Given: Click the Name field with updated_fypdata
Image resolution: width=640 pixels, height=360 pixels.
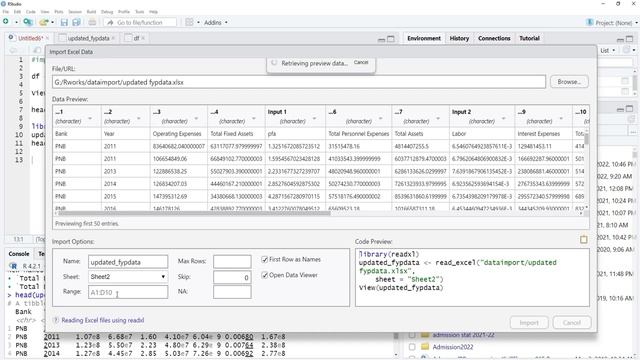Looking at the screenshot, I should click(128, 262).
